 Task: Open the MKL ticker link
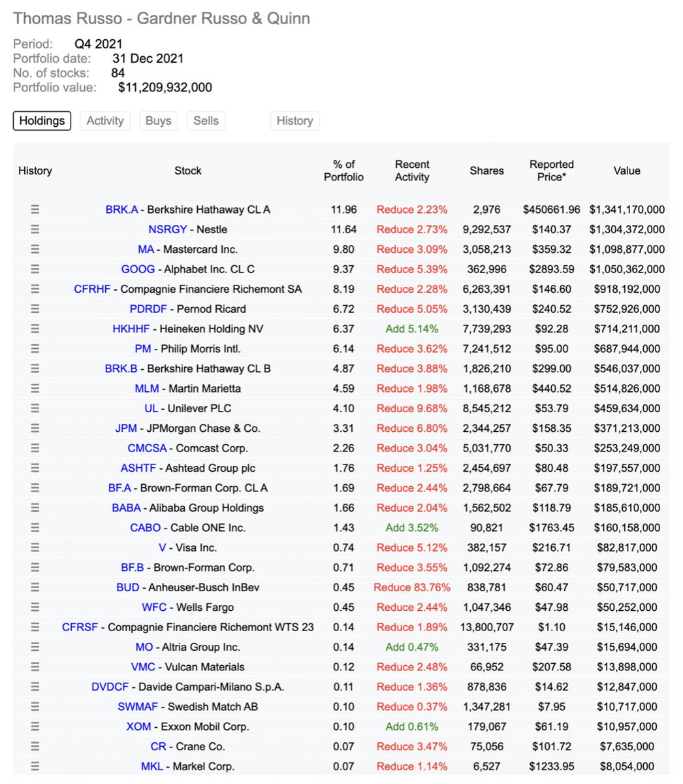pyautogui.click(x=152, y=766)
